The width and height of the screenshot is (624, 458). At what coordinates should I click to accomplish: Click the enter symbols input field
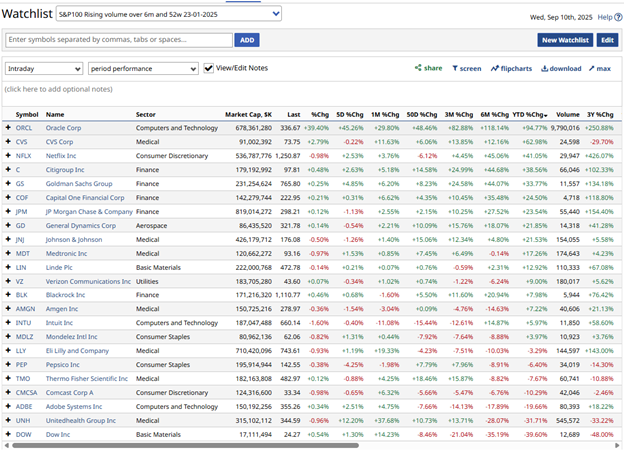118,40
